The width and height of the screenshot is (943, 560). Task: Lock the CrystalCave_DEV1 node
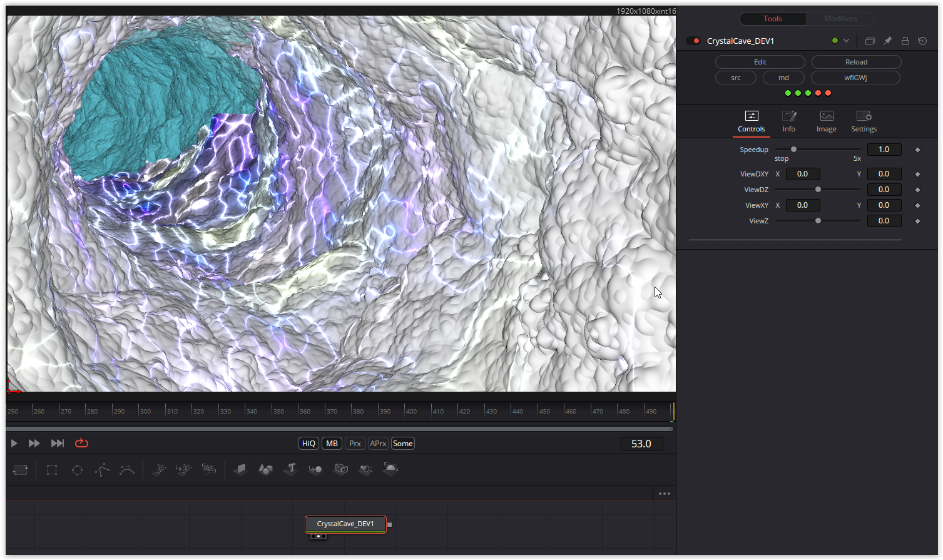click(905, 41)
